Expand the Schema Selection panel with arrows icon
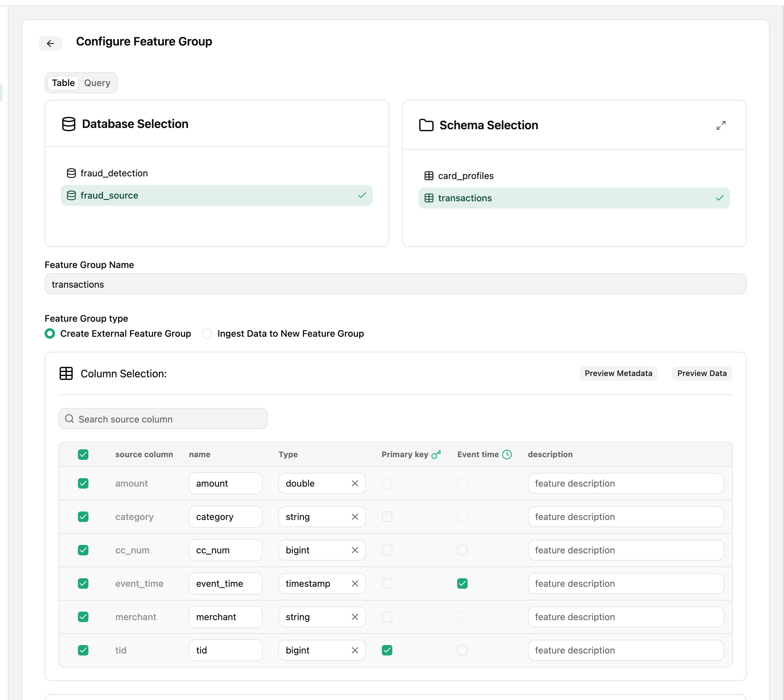The width and height of the screenshot is (784, 700). (x=721, y=125)
